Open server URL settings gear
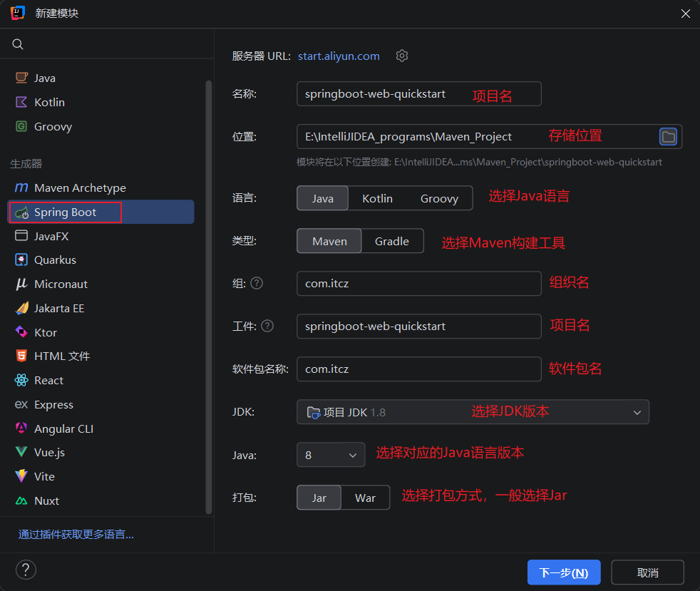This screenshot has width=700, height=591. point(402,56)
